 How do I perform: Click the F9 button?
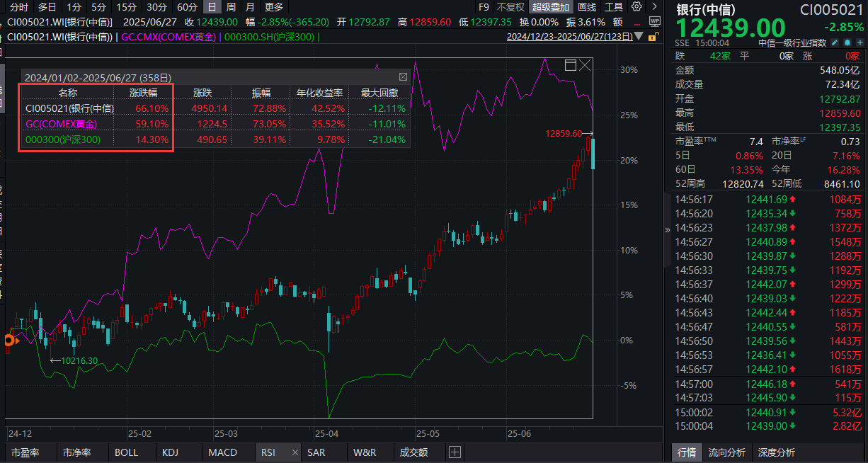click(484, 7)
